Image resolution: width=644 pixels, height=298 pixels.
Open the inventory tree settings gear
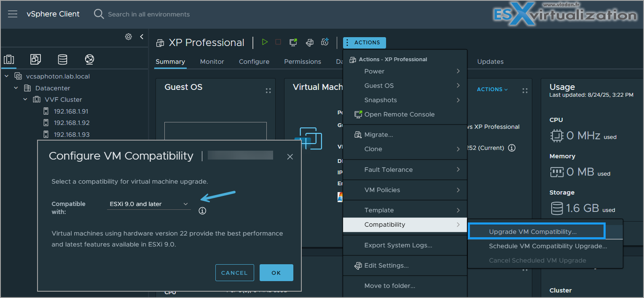click(129, 37)
